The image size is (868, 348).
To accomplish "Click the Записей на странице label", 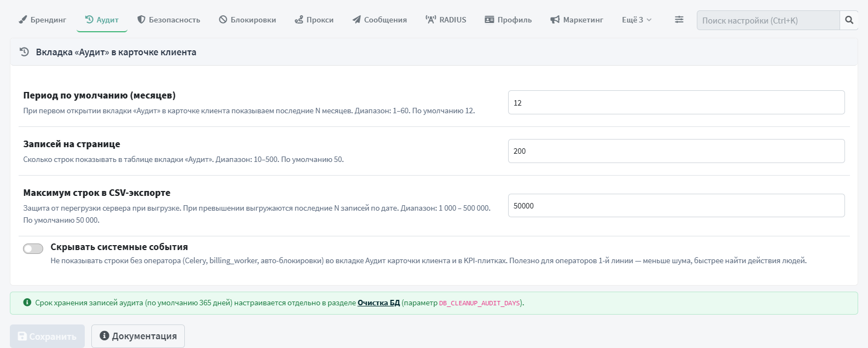I will pyautogui.click(x=72, y=144).
